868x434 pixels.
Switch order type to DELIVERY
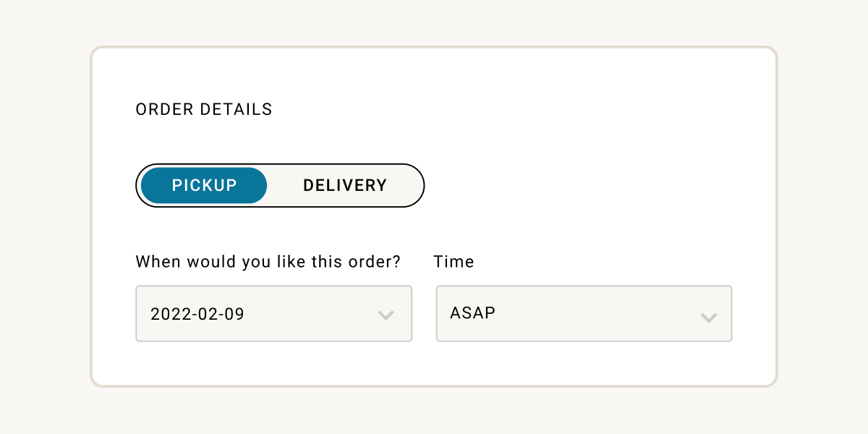345,185
